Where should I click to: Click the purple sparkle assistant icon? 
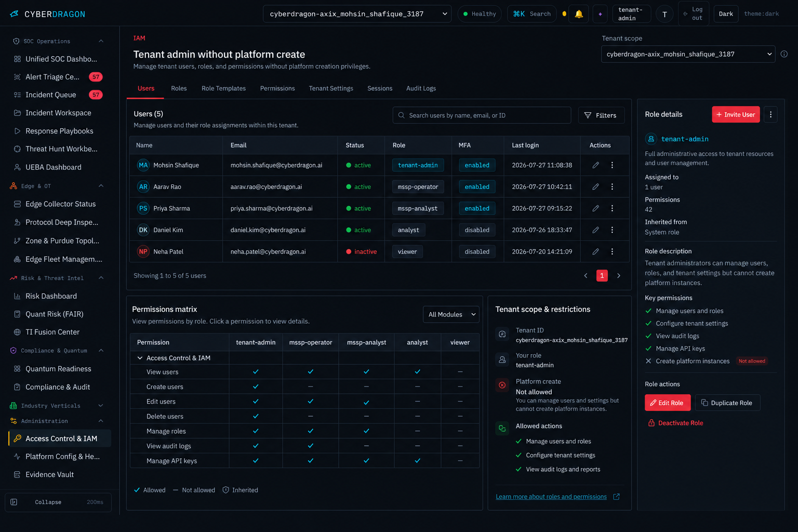(600, 14)
